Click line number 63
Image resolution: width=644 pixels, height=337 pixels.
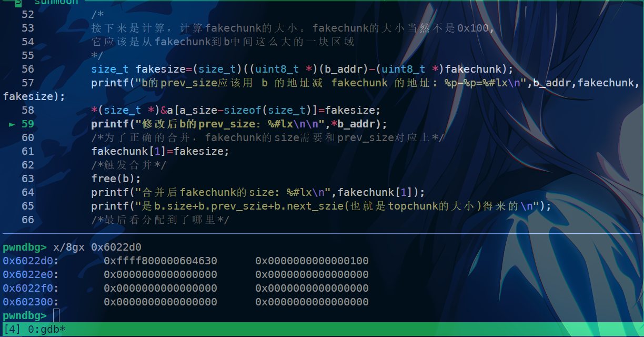pyautogui.click(x=28, y=179)
